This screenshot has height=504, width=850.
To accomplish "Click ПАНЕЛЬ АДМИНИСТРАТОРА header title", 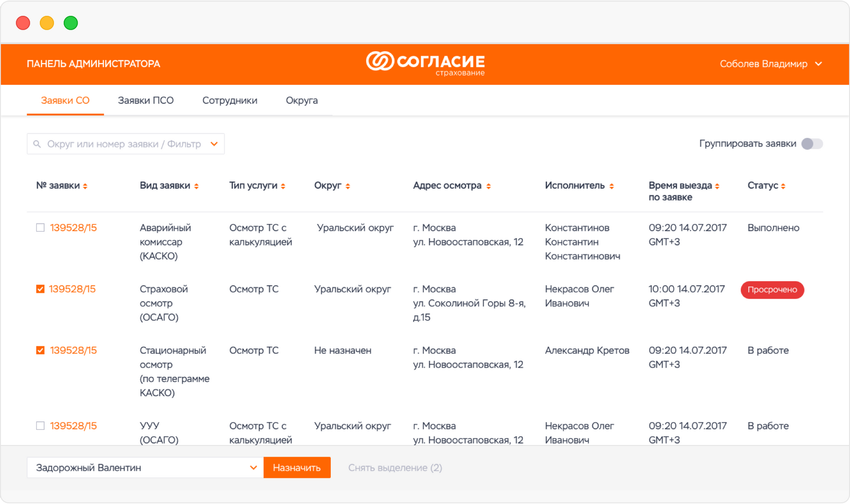I will 93,64.
